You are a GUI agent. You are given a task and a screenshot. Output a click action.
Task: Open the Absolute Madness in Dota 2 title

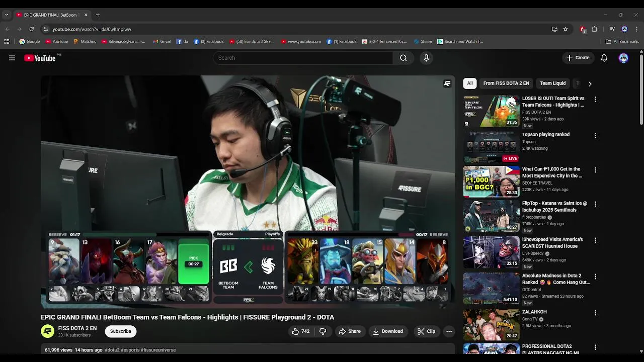point(555,279)
